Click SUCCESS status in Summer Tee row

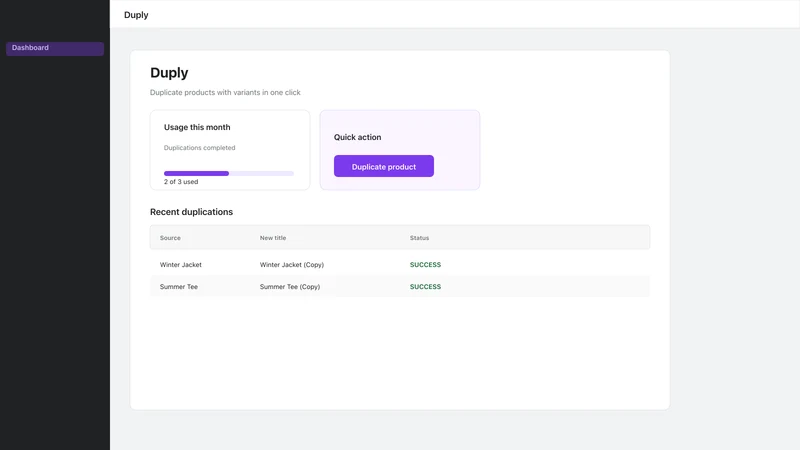coord(425,287)
